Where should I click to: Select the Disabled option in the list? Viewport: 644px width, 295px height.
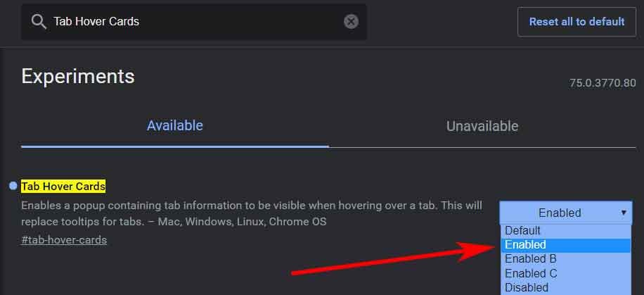tap(527, 287)
